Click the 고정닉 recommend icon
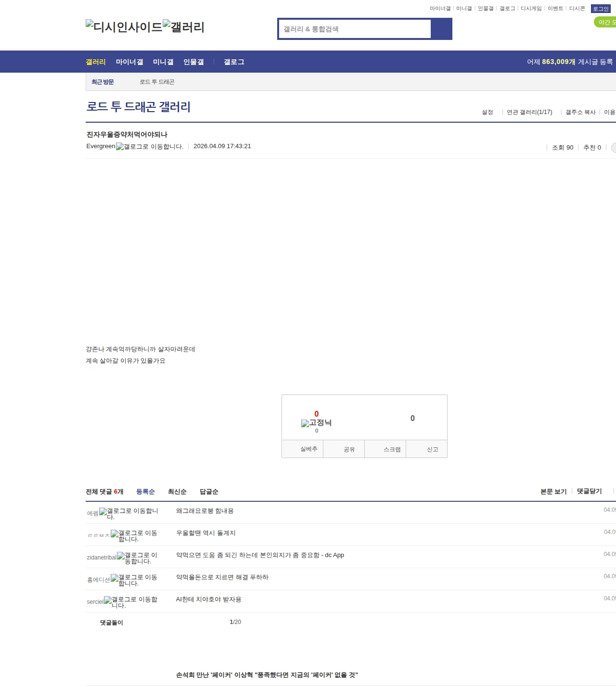This screenshot has height=687, width=616. point(316,423)
